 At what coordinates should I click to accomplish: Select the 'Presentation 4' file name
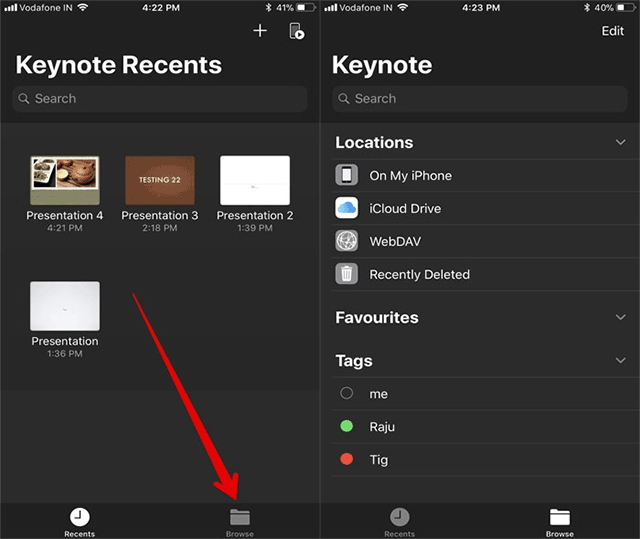(x=65, y=215)
